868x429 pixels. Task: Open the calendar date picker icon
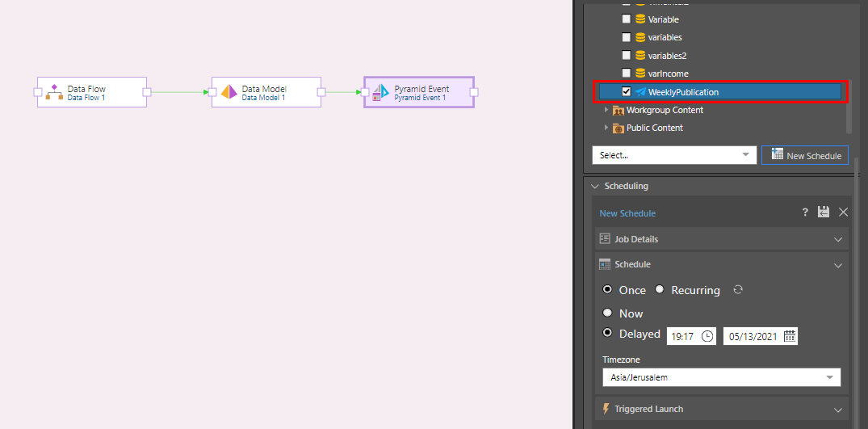coord(790,336)
